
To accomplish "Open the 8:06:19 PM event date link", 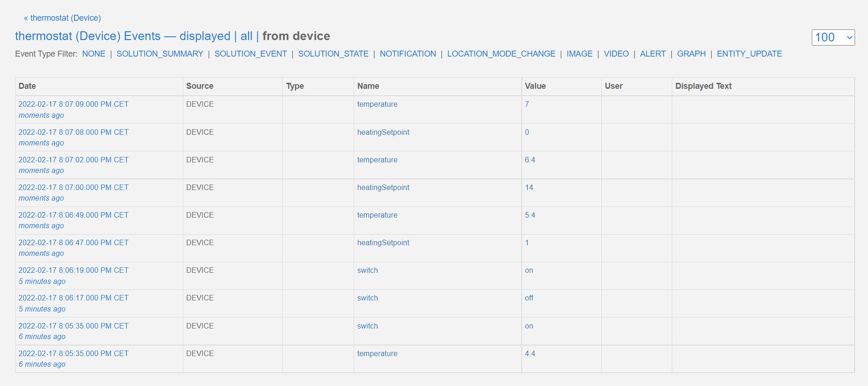I will click(73, 271).
